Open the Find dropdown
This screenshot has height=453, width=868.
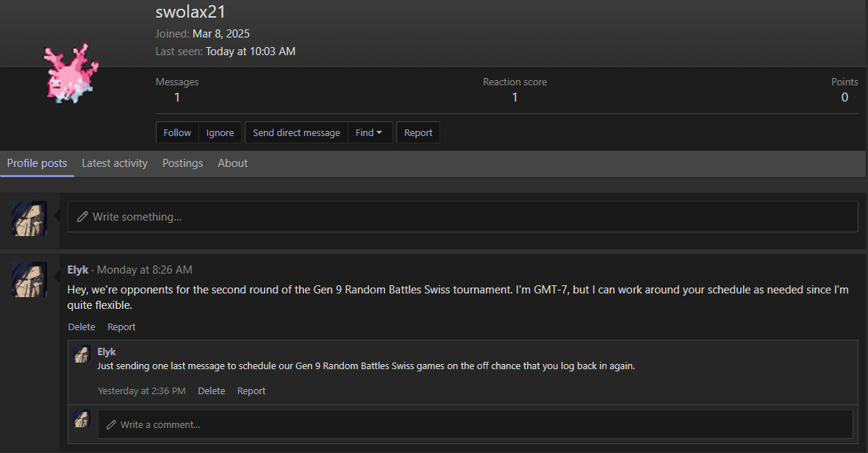[x=369, y=133]
